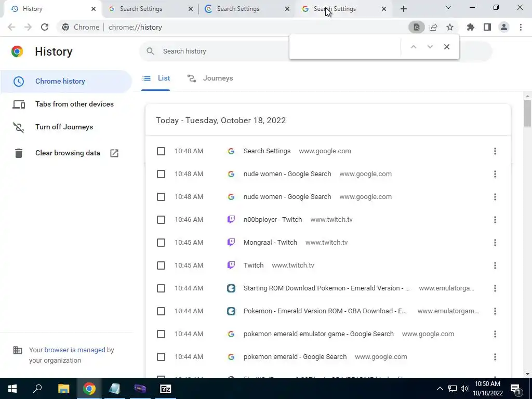The width and height of the screenshot is (532, 399).
Task: Check the pokemon emerald - Google Search entry
Action: point(161,357)
